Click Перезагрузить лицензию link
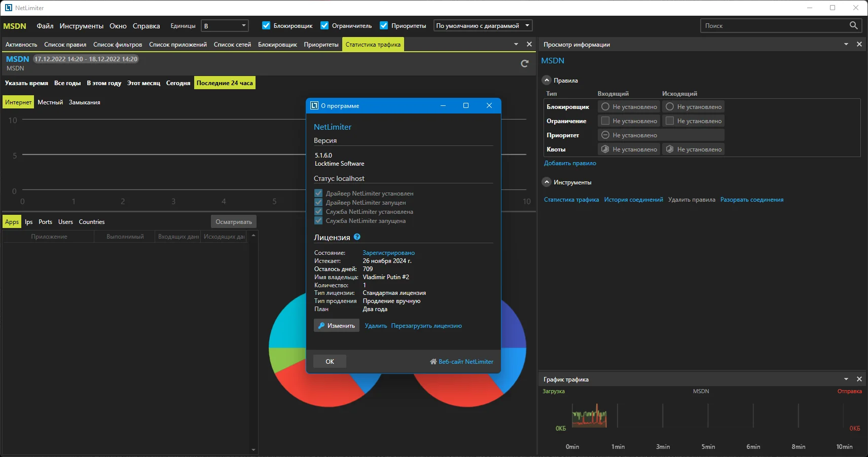This screenshot has width=868, height=457. click(426, 326)
